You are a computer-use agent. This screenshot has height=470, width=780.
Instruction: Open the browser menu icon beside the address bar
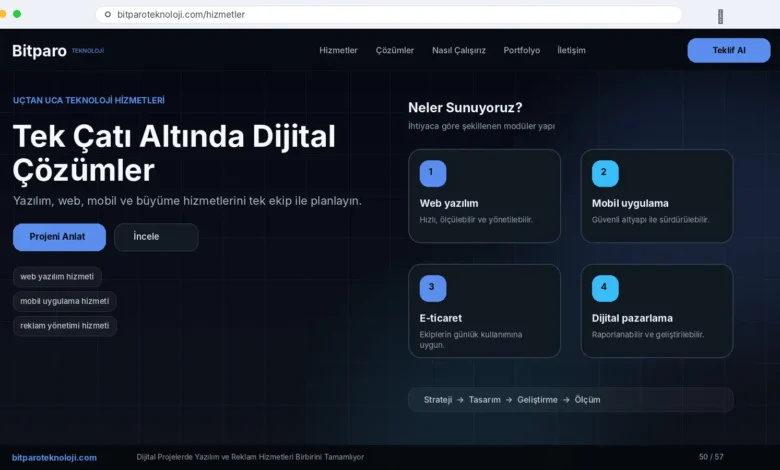click(720, 16)
